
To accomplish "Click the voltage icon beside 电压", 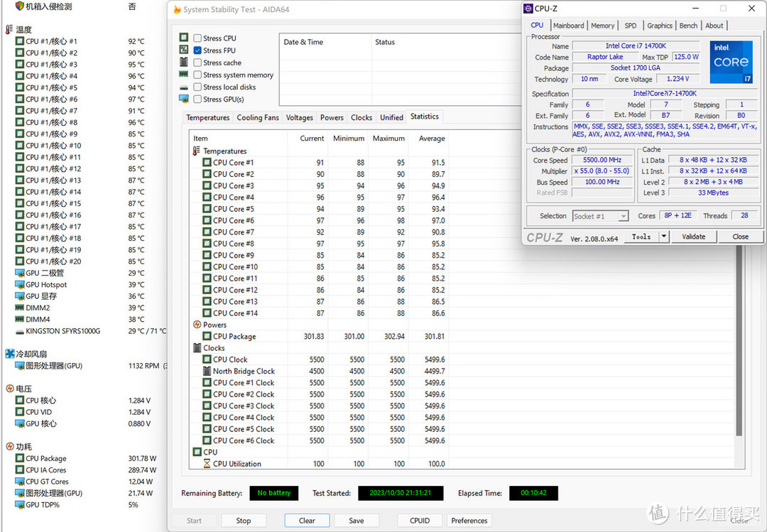I will [10, 389].
